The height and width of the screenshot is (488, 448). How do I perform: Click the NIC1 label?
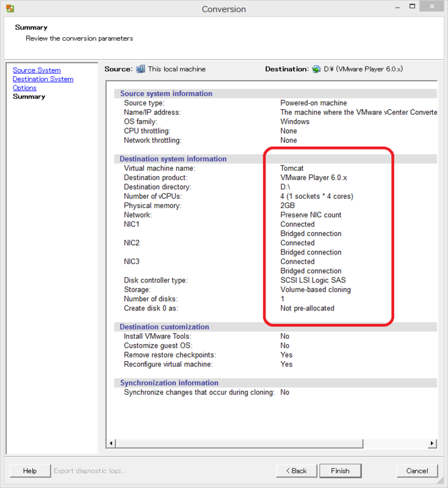point(132,224)
